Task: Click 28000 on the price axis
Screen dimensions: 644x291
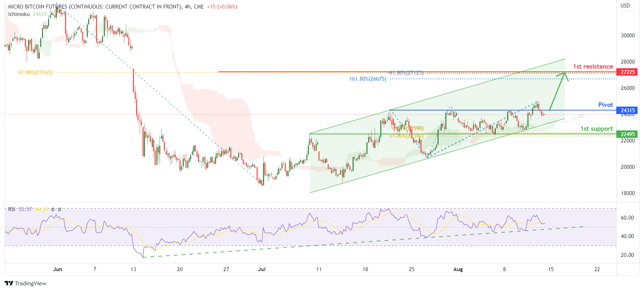Action: click(x=628, y=62)
